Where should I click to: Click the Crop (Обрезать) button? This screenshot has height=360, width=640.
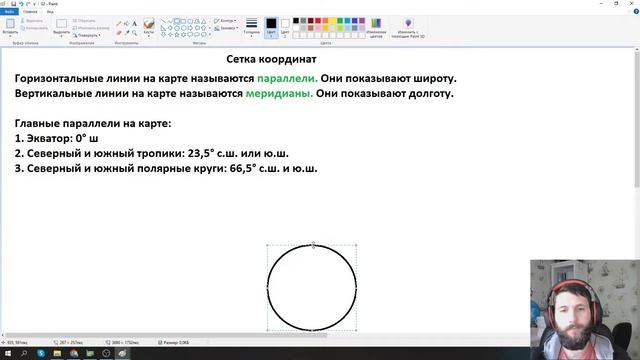(x=84, y=20)
